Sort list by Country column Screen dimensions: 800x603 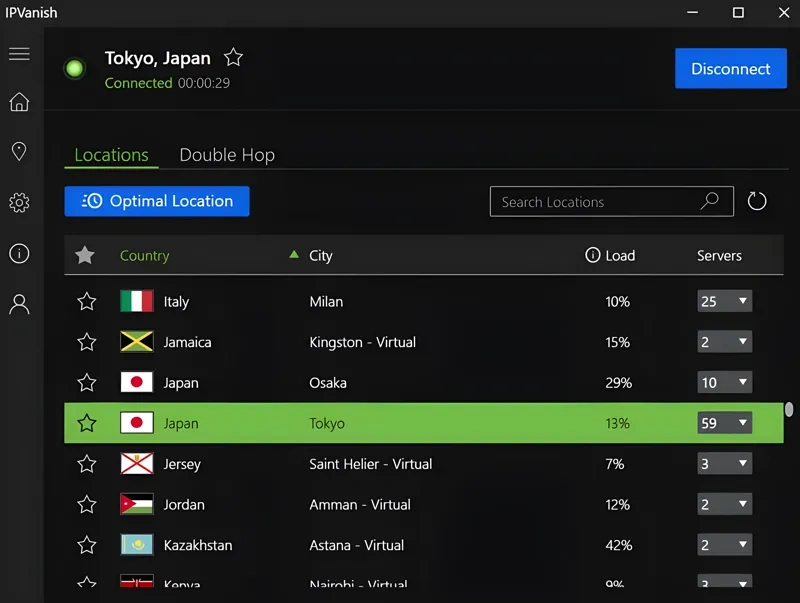144,256
